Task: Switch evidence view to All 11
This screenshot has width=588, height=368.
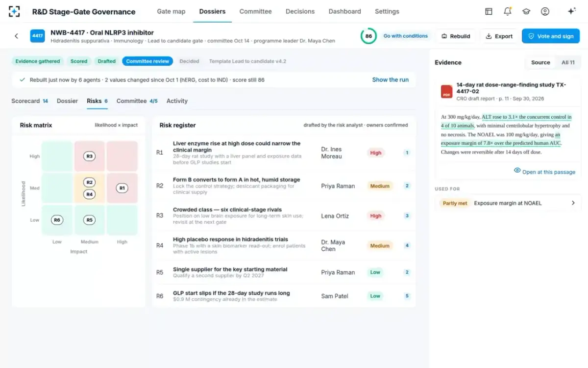Action: [568, 62]
